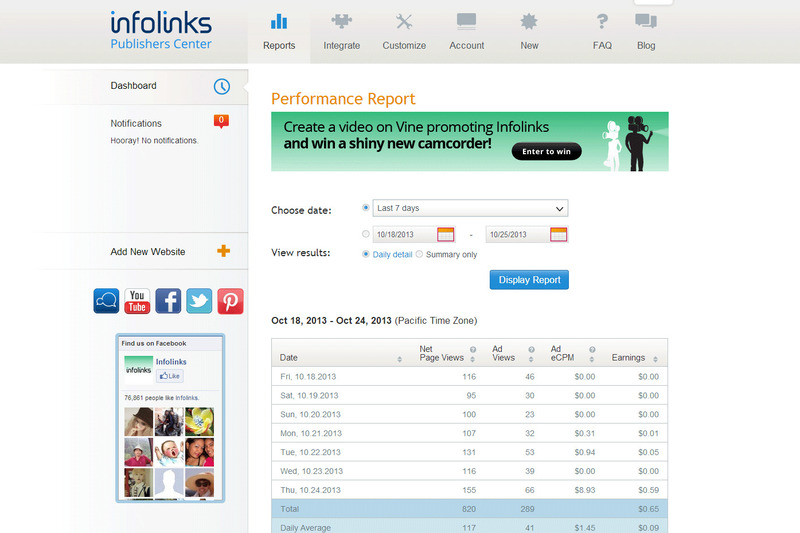Sort table by Ad eCPM arrows
800x533 pixels.
pyautogui.click(x=591, y=360)
